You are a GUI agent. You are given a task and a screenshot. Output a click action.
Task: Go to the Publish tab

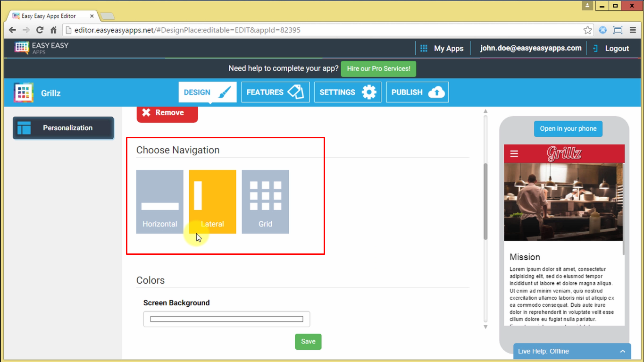coord(417,92)
